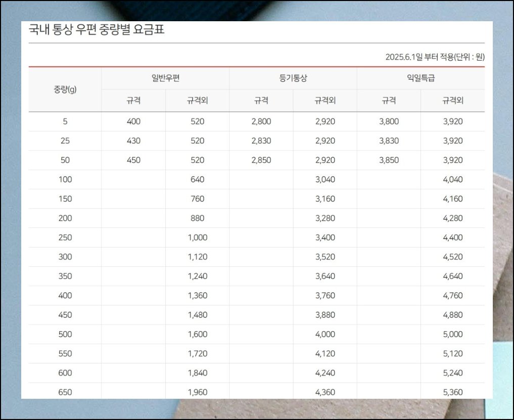The height and width of the screenshot is (420, 514).
Task: Click fee '1,480' in the 450g row
Action: [197, 315]
